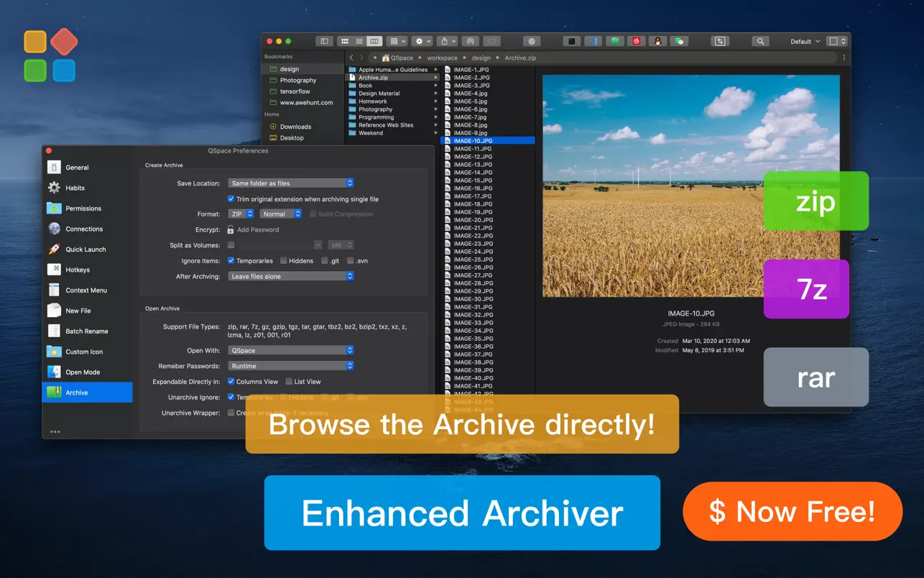Open the Default workspace dropdown
924x578 pixels.
[804, 42]
